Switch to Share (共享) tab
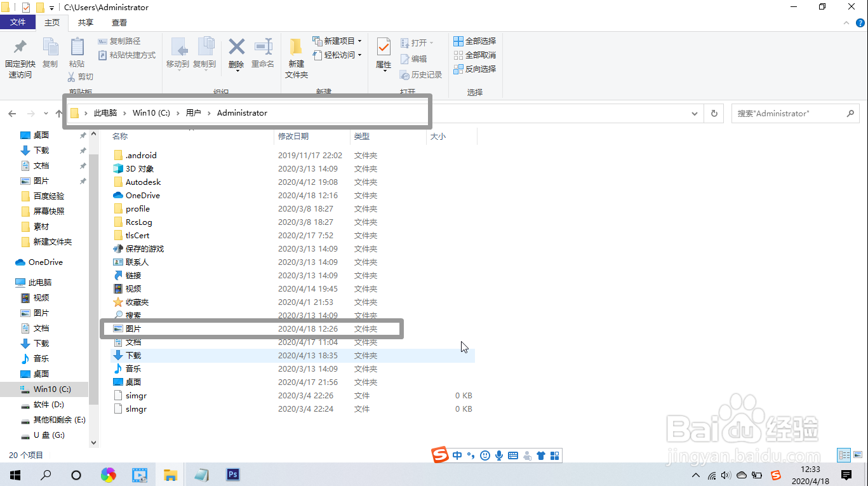This screenshot has width=868, height=486. [x=86, y=22]
